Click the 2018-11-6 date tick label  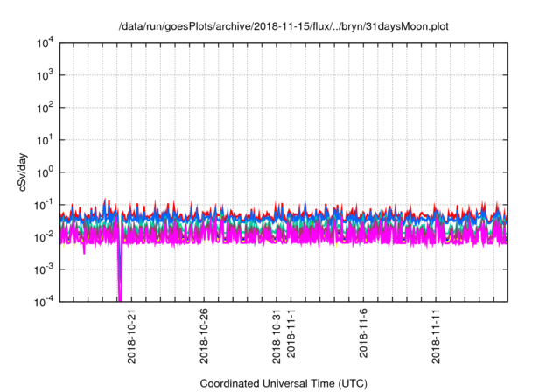click(364, 334)
